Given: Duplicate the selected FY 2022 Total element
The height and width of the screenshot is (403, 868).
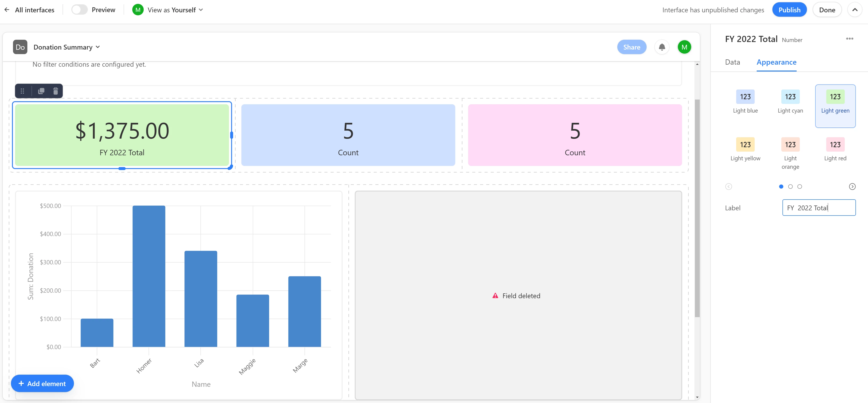Looking at the screenshot, I should pos(41,91).
